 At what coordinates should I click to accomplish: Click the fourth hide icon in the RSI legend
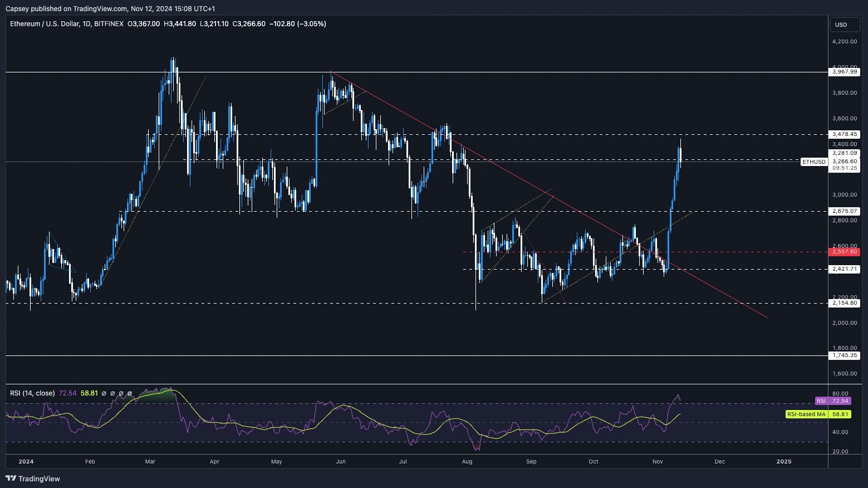click(x=130, y=393)
